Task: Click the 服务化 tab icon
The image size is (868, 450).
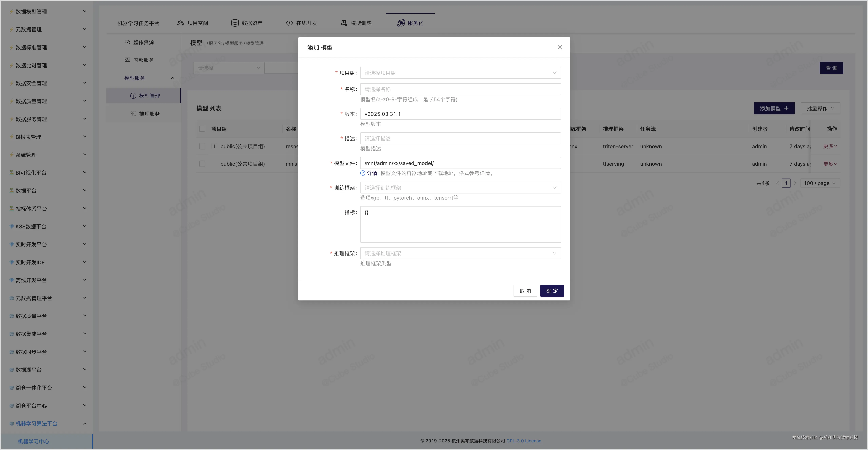Action: [401, 23]
